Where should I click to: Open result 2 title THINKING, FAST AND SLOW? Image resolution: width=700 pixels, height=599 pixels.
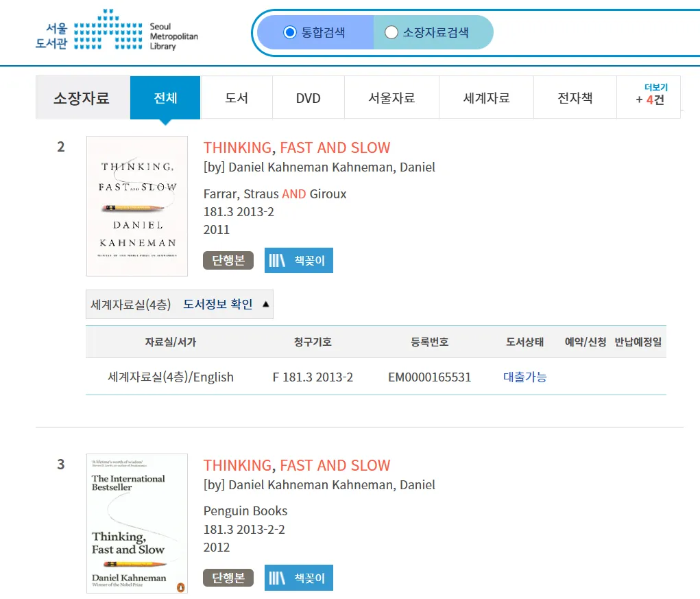coord(297,148)
